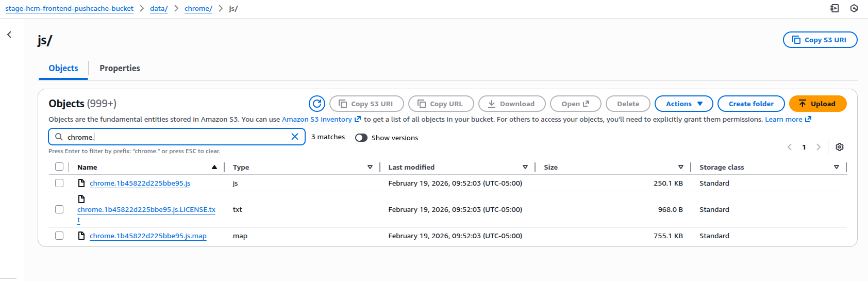Image resolution: width=868 pixels, height=281 pixels.
Task: Click the hexagon settings icon top right
Action: (x=854, y=8)
